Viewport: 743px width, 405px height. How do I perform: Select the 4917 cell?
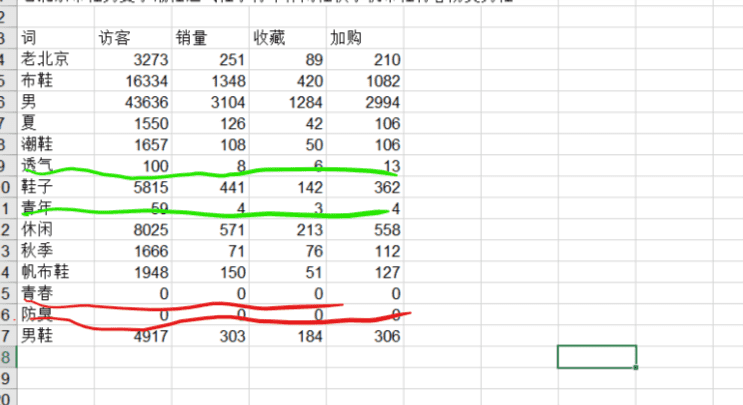coord(133,336)
